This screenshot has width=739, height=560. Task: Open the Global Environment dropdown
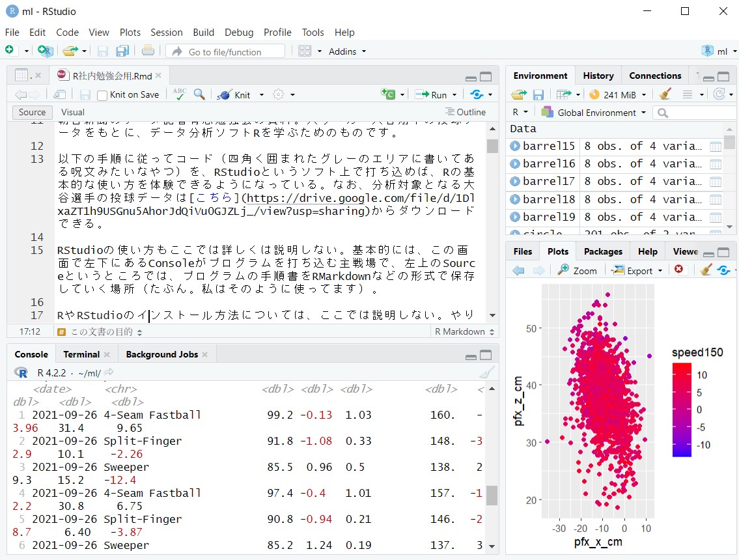pyautogui.click(x=594, y=113)
